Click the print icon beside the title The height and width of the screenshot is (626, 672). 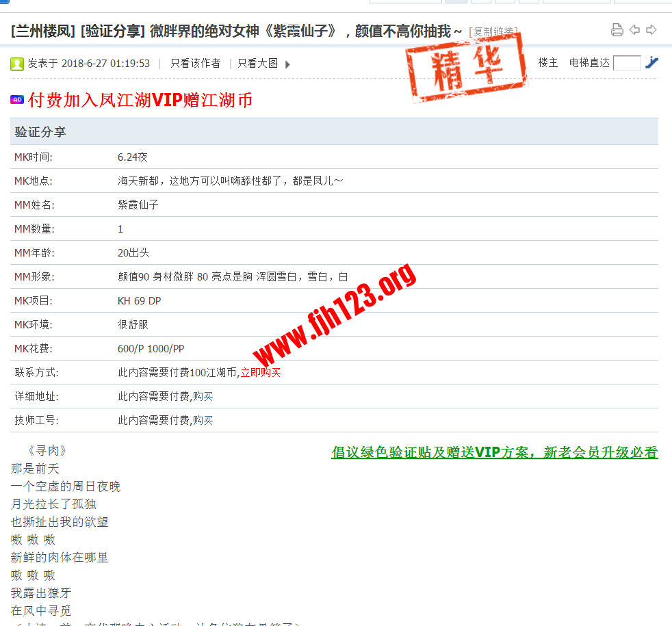coord(617,29)
